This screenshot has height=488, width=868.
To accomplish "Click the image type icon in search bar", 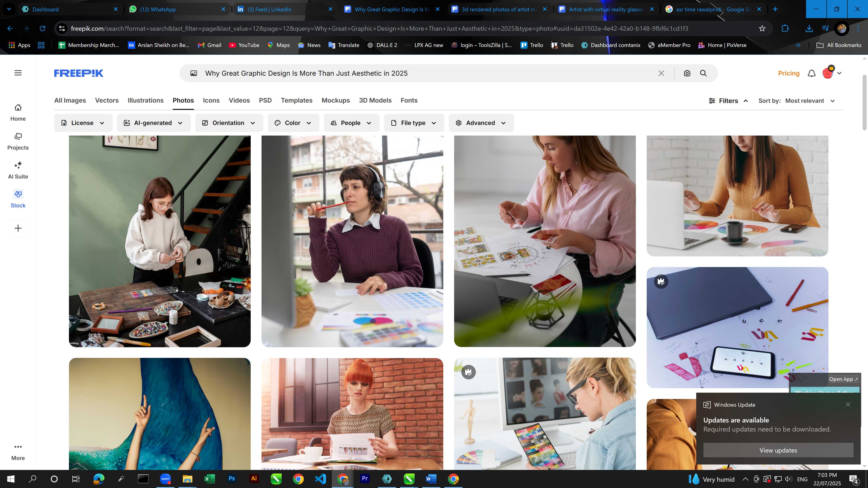I will click(x=194, y=73).
